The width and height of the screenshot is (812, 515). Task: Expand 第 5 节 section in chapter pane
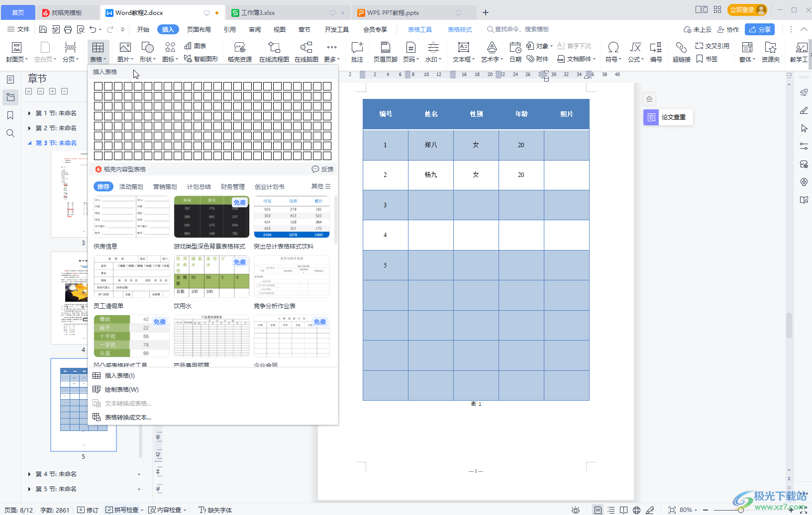tap(29, 489)
